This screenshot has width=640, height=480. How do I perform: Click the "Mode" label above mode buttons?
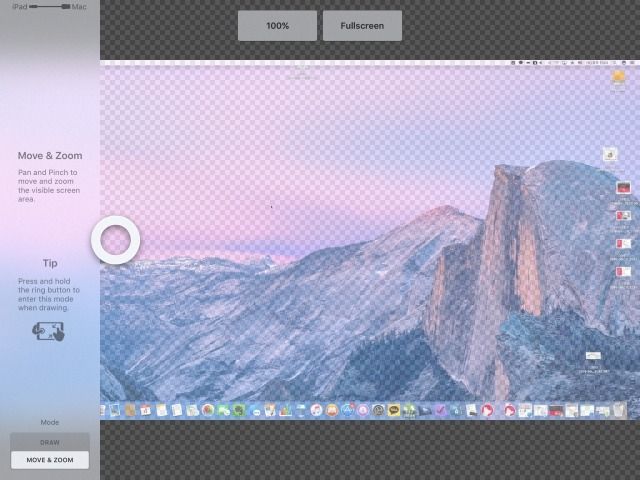49,422
